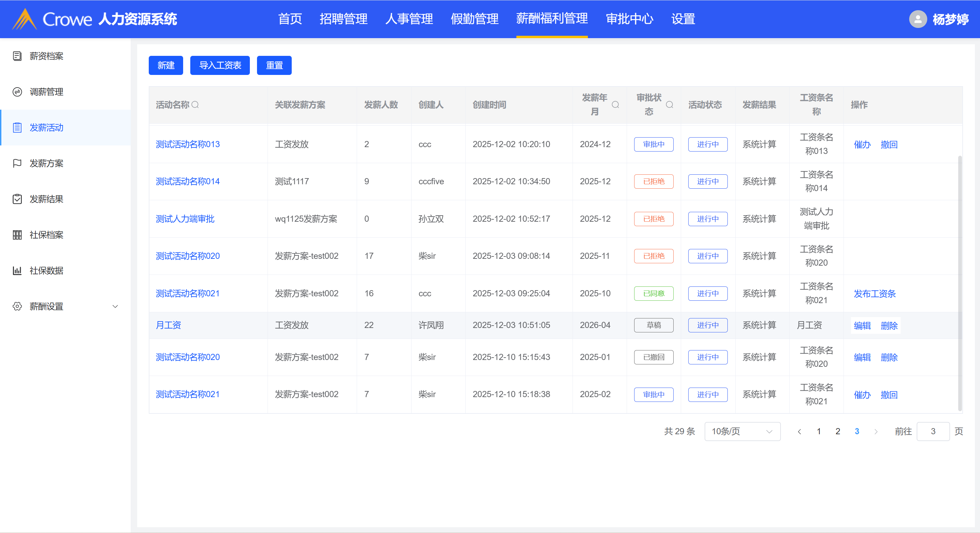Click search icon beside 发薪年月 header
The image size is (980, 533).
(x=615, y=105)
